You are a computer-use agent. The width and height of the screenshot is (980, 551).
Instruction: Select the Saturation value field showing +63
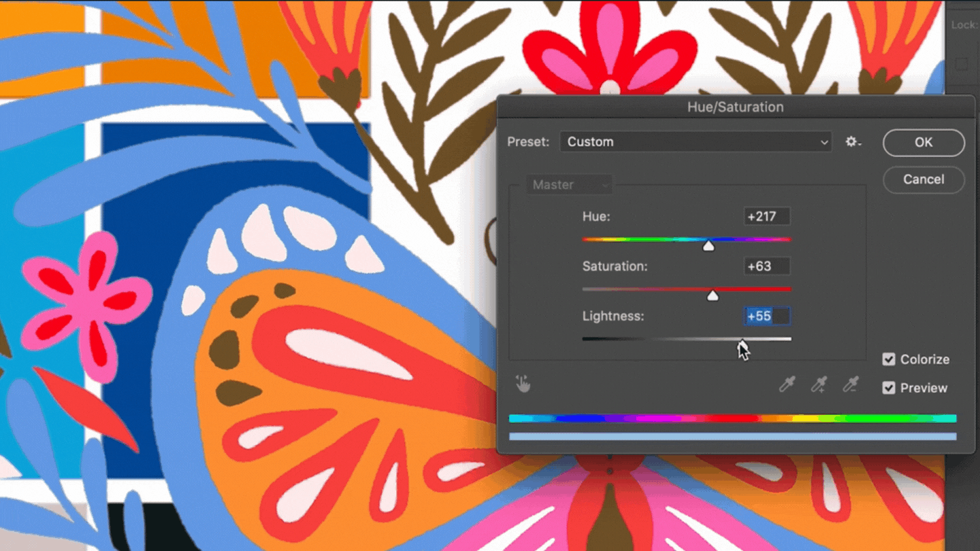(x=766, y=266)
